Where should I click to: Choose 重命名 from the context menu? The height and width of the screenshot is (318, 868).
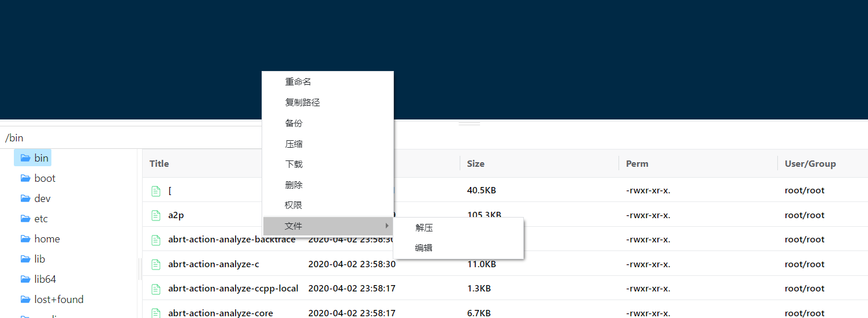pyautogui.click(x=298, y=82)
